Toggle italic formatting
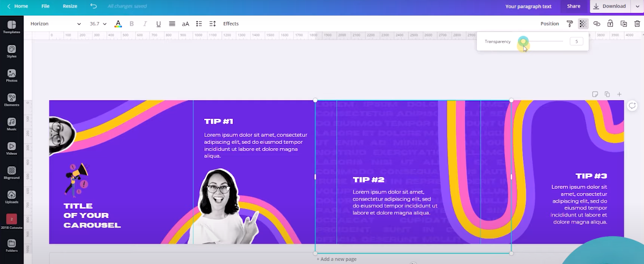Viewport: 644px width, 264px height. tap(145, 24)
